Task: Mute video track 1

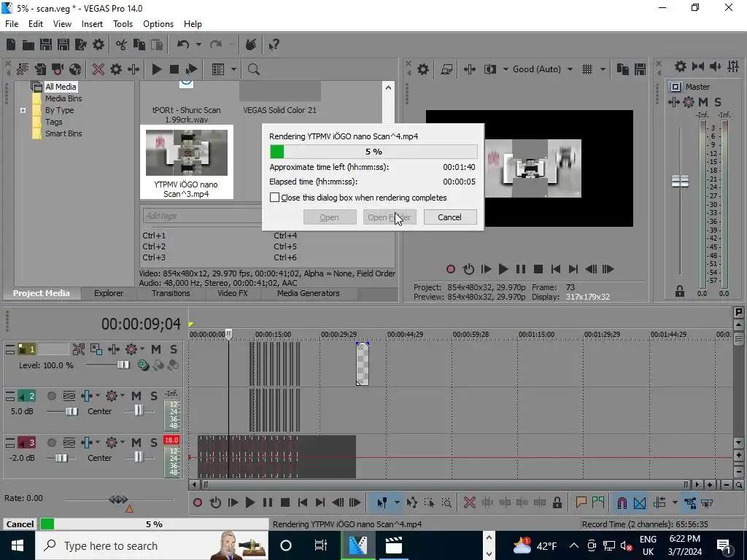Action: 156,349
